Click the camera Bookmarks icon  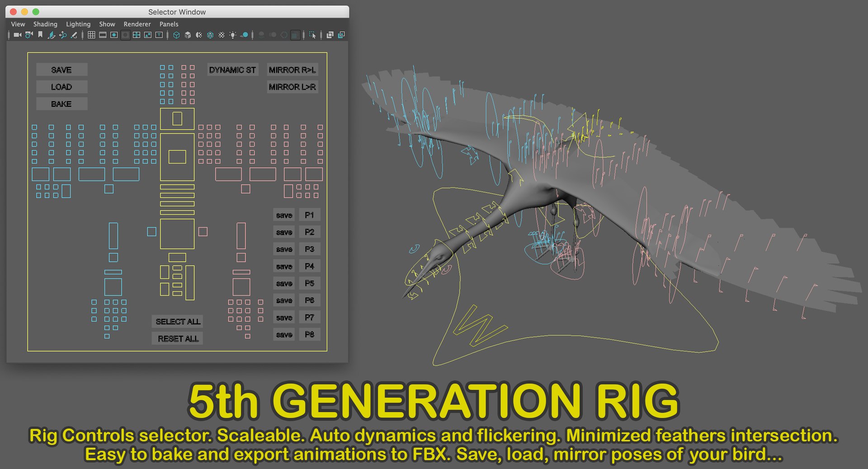pyautogui.click(x=40, y=35)
